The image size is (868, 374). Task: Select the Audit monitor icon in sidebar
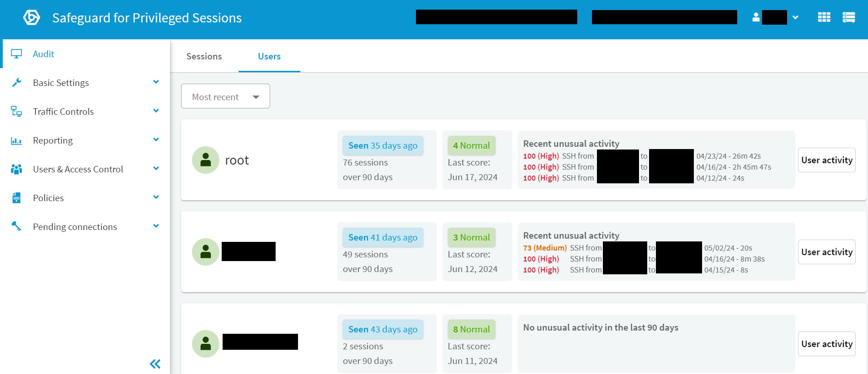(16, 54)
